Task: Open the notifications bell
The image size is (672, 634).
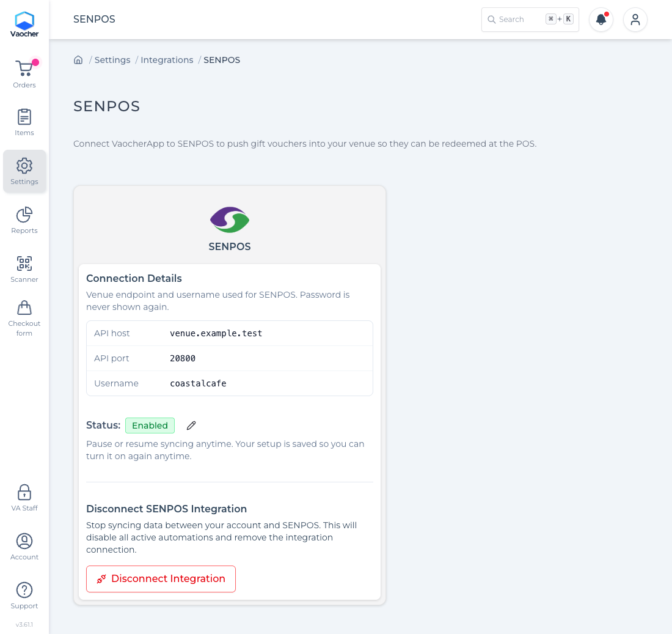Action: [x=601, y=20]
